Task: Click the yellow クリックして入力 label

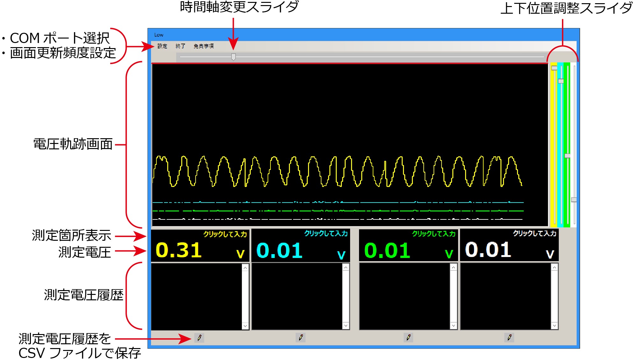Action: pos(225,234)
